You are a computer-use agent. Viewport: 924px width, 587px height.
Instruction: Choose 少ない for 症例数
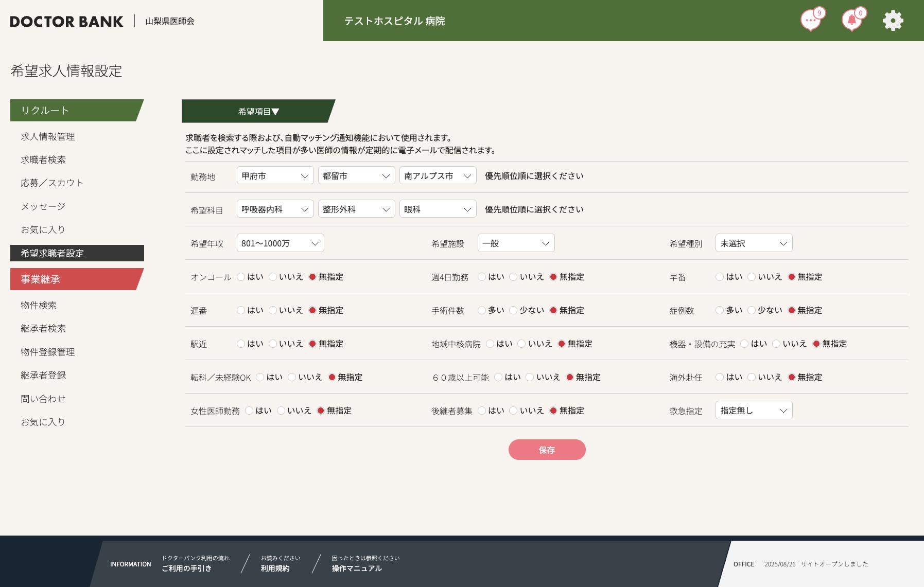point(752,310)
